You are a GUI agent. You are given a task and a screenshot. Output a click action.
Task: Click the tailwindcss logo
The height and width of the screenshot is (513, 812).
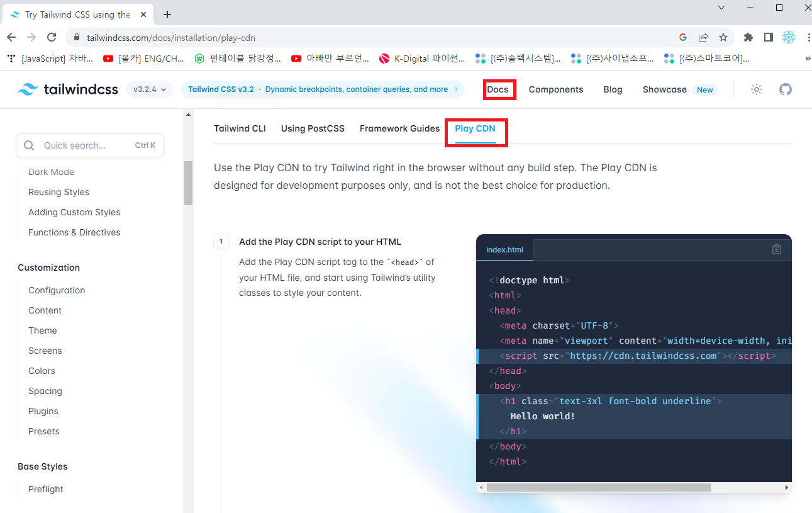pos(68,89)
